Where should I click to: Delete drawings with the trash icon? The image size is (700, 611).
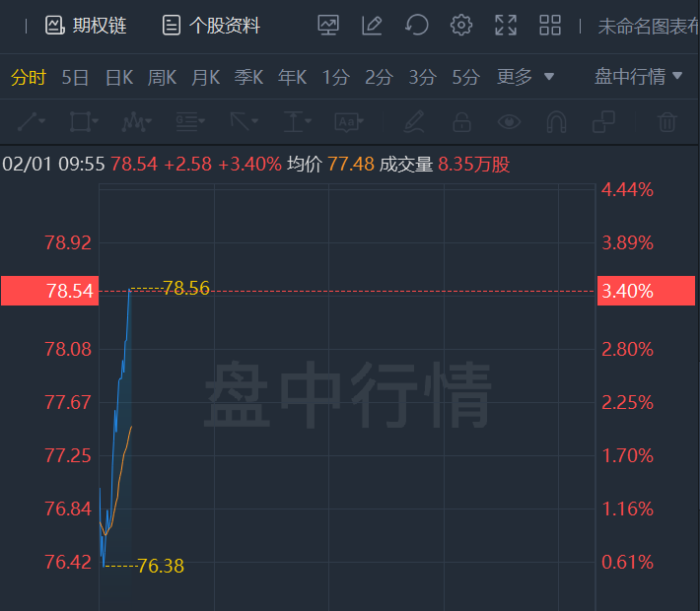(667, 122)
